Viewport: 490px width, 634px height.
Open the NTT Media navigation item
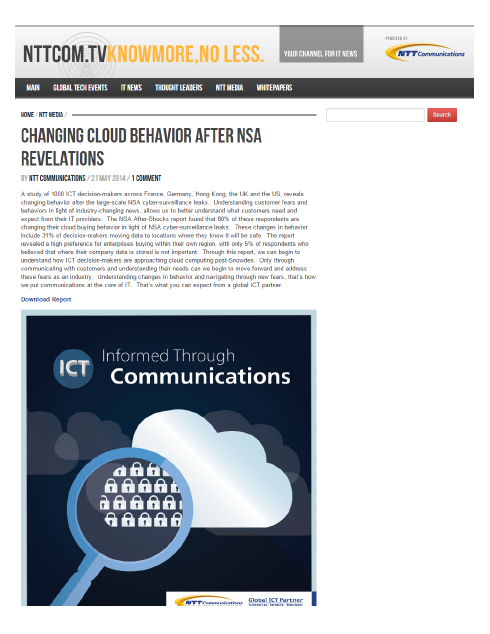(229, 87)
